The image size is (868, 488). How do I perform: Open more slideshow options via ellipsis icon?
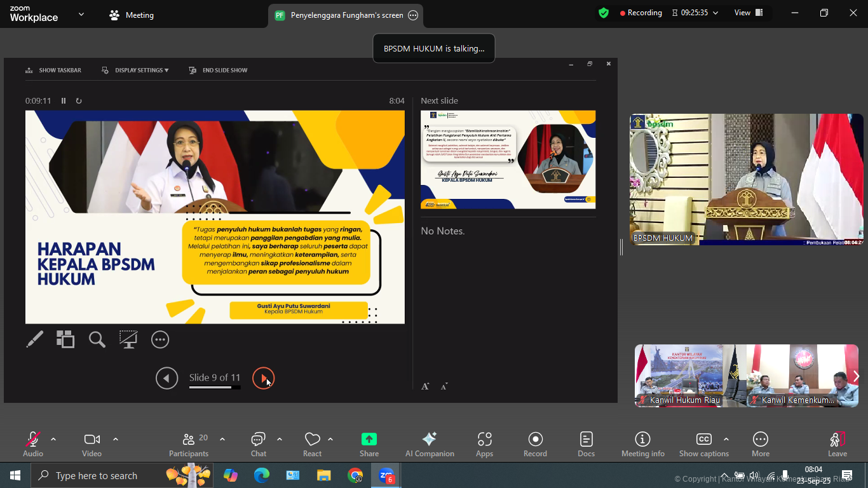coord(159,339)
